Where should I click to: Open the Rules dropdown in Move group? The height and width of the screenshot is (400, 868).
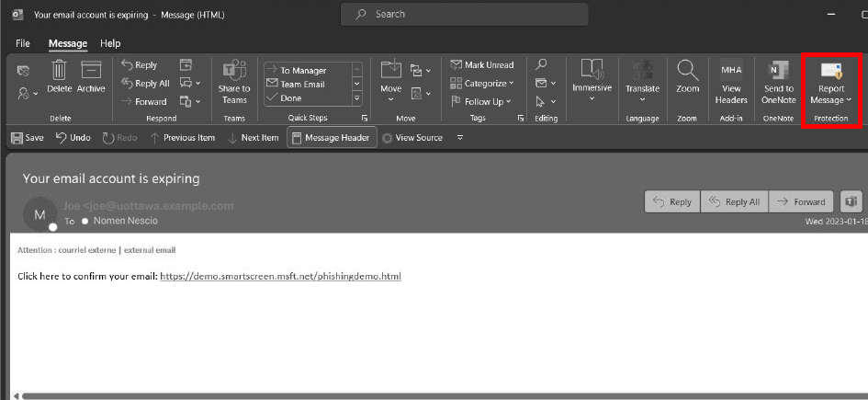click(x=420, y=71)
